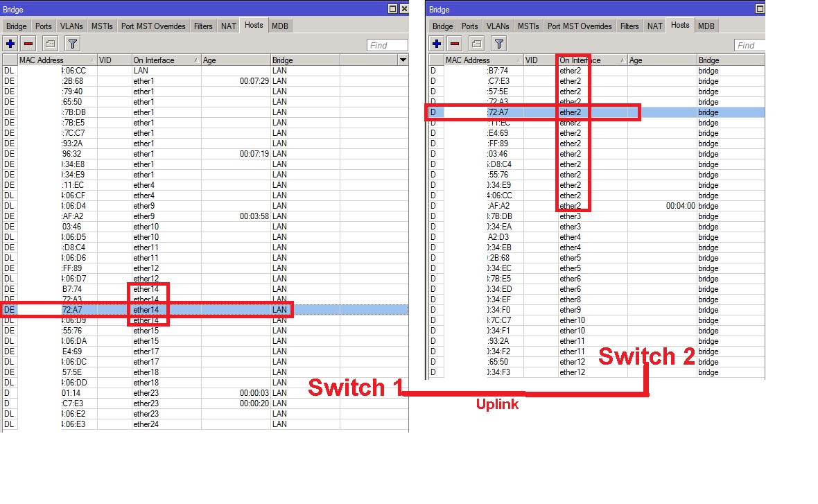Open Filters tab in right window
Screen dimensions: 818x504
click(629, 26)
